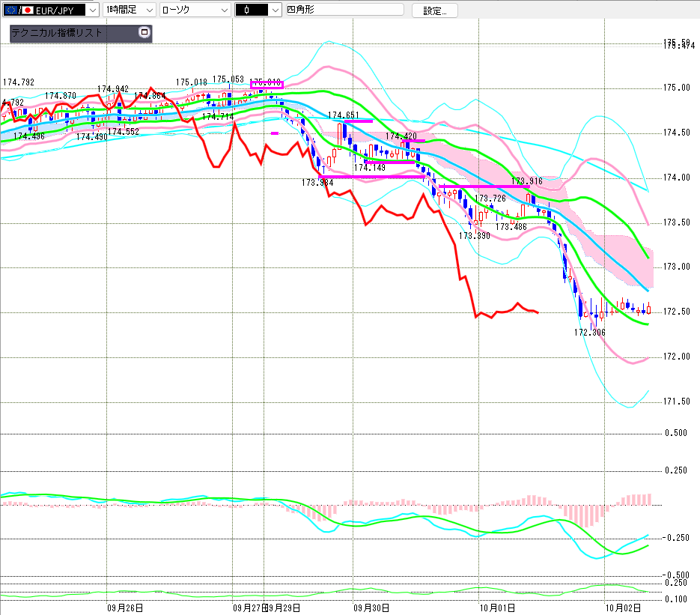This screenshot has width=700, height=615.
Task: Select the long magenta line at 173.916
Action: pos(484,186)
